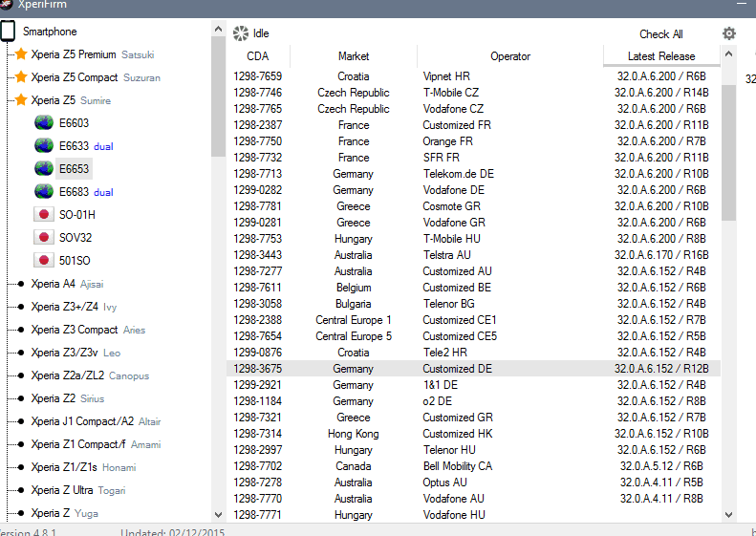Open the settings gear icon
The image size is (756, 536).
(x=729, y=33)
